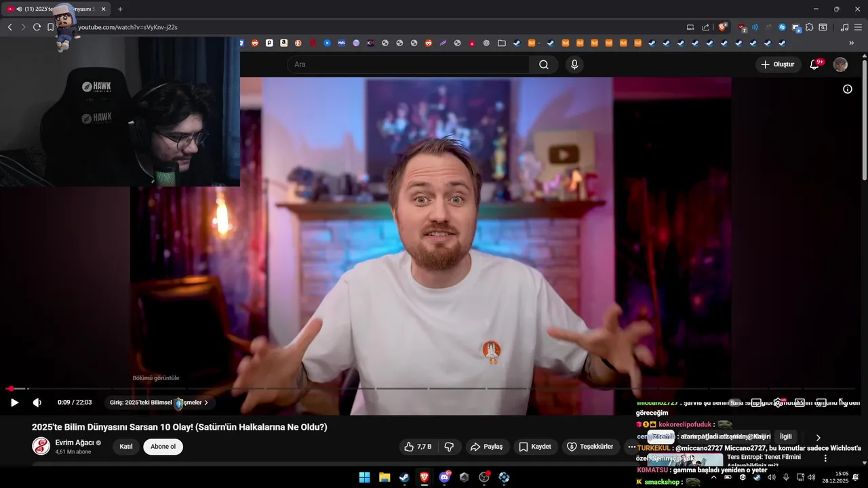Click the 'Paylaş' share button
Viewport: 868px width, 488px height.
(x=487, y=447)
